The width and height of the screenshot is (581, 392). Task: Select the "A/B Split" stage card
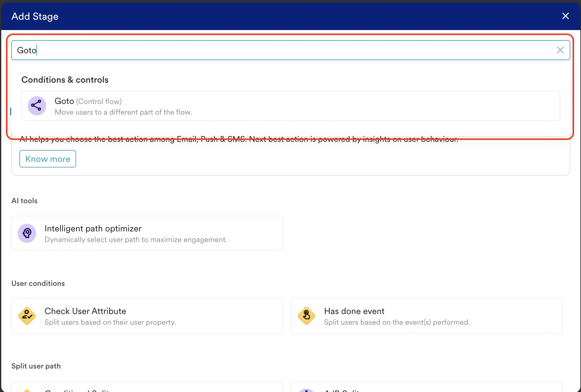pyautogui.click(x=426, y=389)
